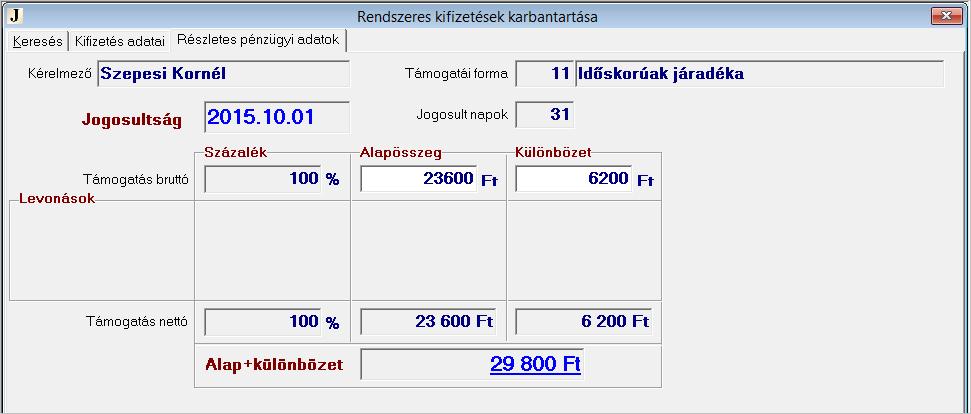Edit the Alapösszeg field 23600
The image size is (971, 414).
[419, 179]
